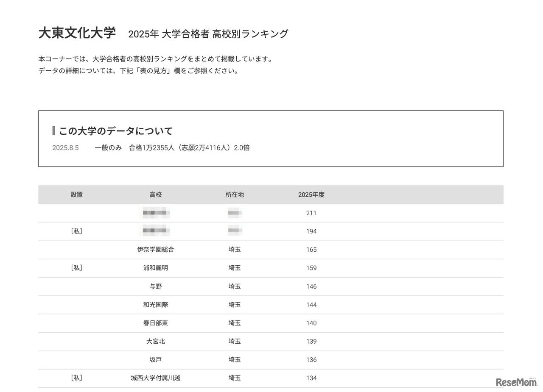Select the 春日部東 school entry
The width and height of the screenshot is (543, 392).
click(x=156, y=323)
